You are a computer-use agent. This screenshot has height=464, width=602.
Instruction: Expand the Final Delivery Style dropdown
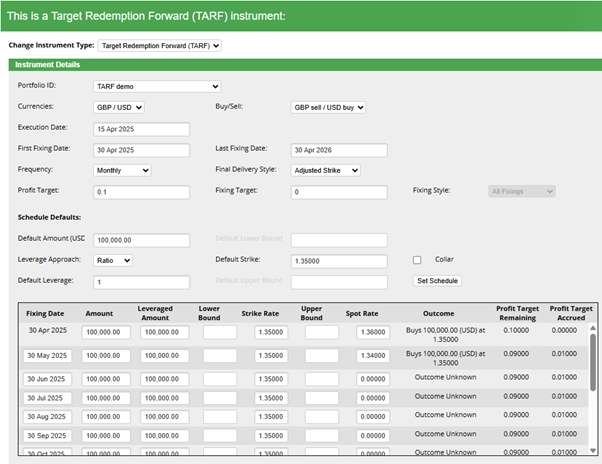(x=325, y=170)
